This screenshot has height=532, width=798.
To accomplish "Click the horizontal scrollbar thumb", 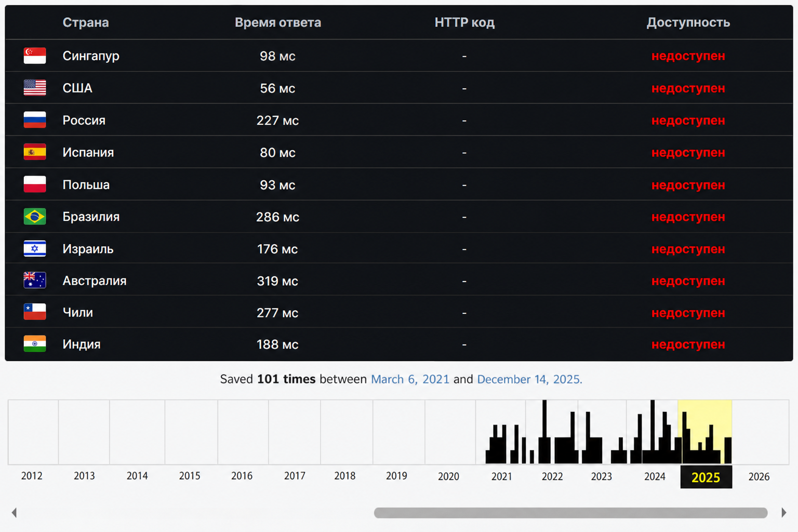I will pyautogui.click(x=570, y=513).
